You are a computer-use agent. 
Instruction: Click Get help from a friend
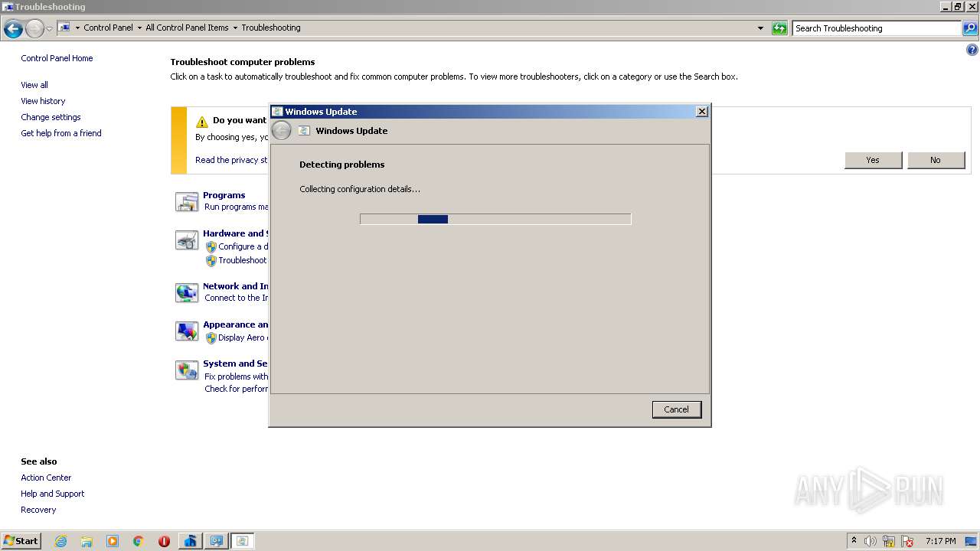(61, 133)
